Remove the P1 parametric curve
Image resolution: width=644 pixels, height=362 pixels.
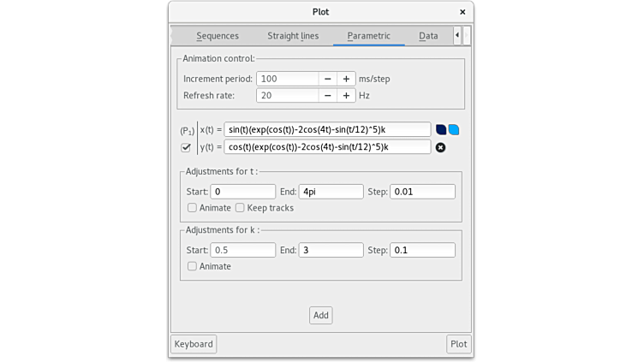tap(440, 147)
